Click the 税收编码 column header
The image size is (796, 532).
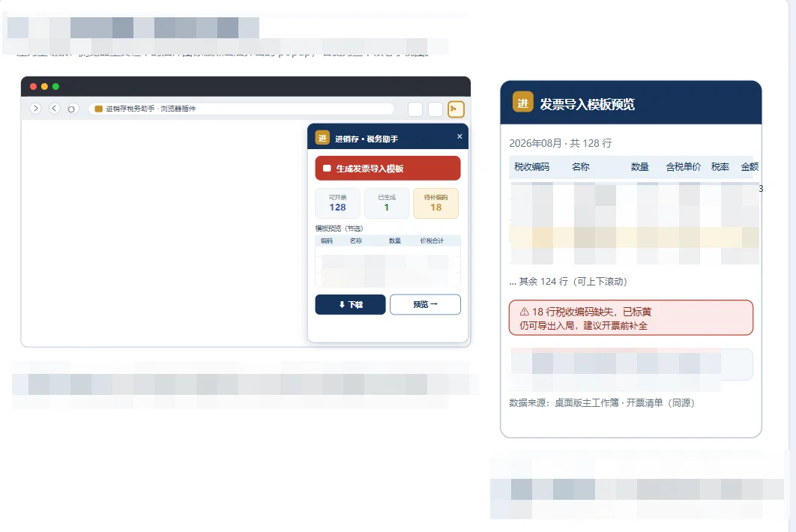click(531, 166)
